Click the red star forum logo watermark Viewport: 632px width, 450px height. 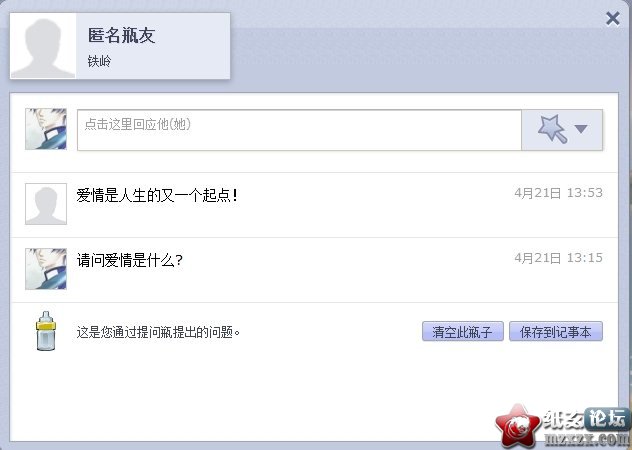pyautogui.click(x=518, y=426)
